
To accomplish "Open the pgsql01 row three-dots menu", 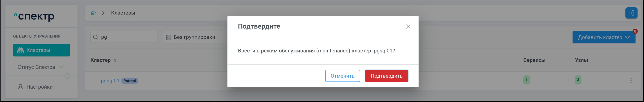I will tap(631, 80).
